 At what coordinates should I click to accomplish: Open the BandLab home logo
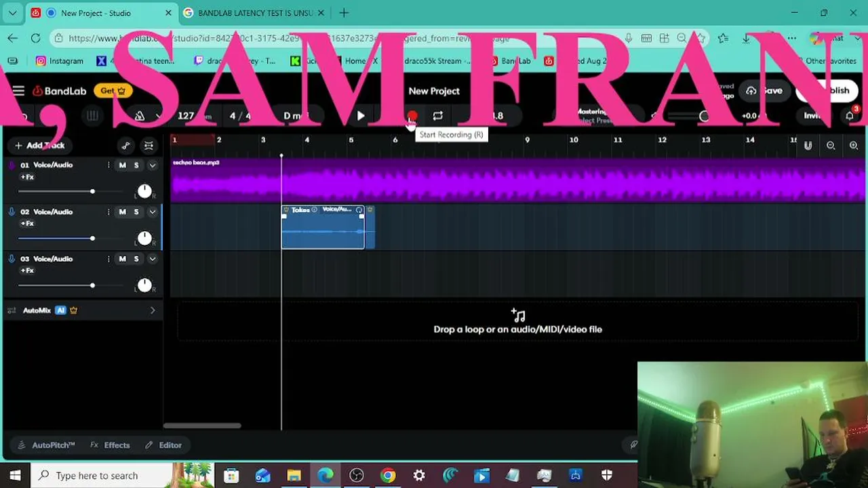(x=60, y=91)
